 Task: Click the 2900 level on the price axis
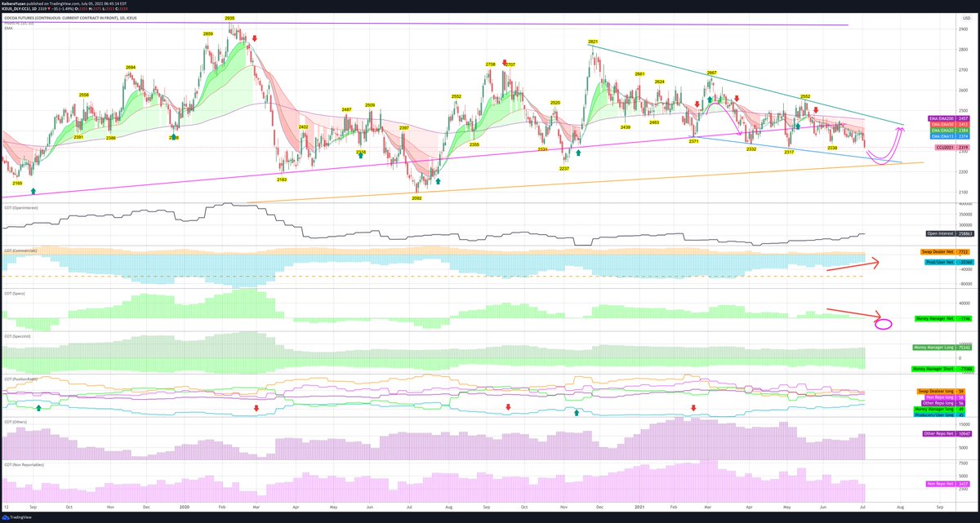(x=964, y=29)
